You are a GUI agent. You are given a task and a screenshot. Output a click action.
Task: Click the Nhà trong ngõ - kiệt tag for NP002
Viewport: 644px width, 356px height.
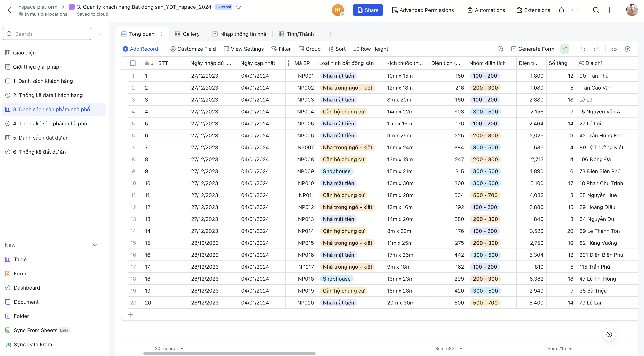pyautogui.click(x=348, y=88)
